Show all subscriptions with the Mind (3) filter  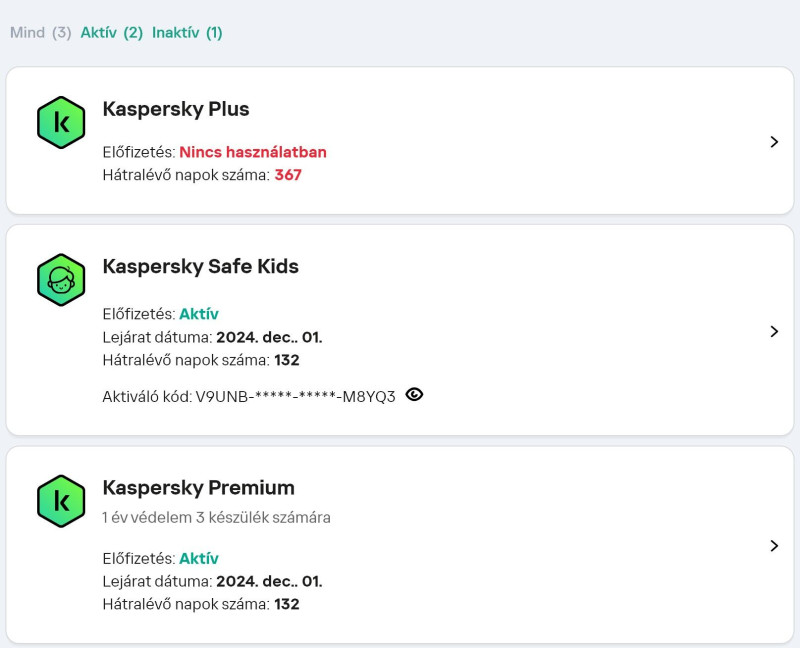41,33
